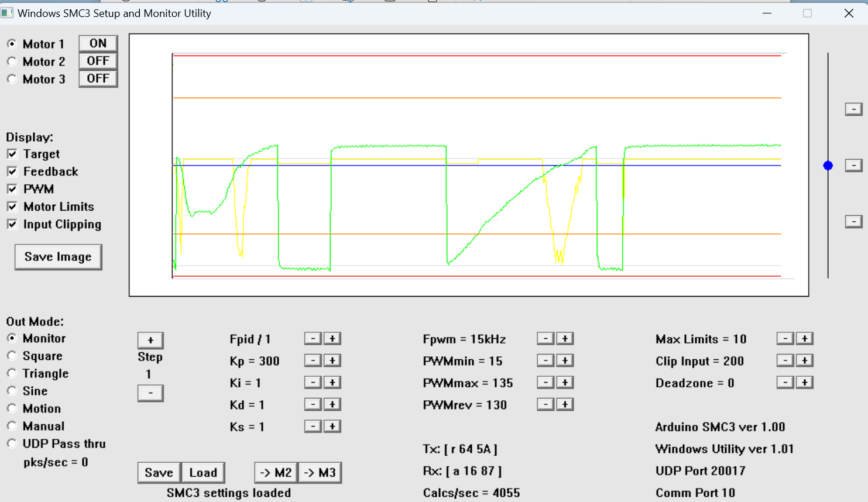Viewport: 868px width, 502px height.
Task: Uncheck the Feedback display checkbox
Action: click(12, 171)
